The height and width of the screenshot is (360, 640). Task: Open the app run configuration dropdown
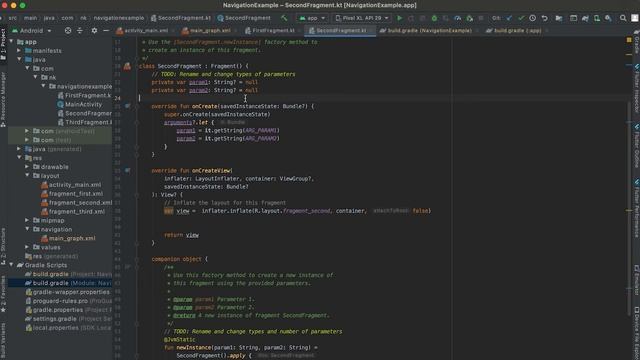click(x=312, y=18)
